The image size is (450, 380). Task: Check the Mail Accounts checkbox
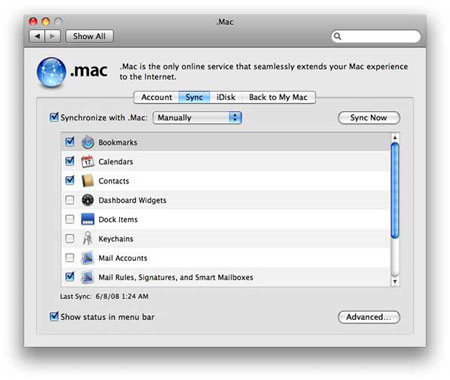[70, 258]
